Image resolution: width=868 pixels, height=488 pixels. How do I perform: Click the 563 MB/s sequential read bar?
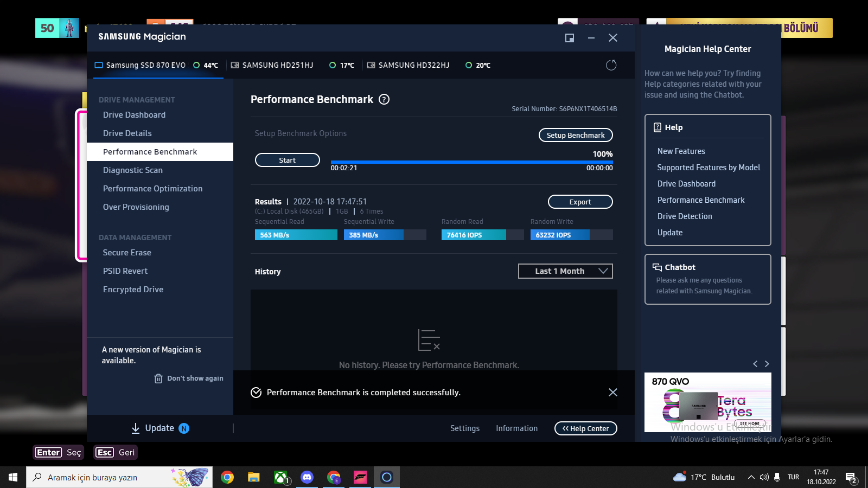click(296, 235)
